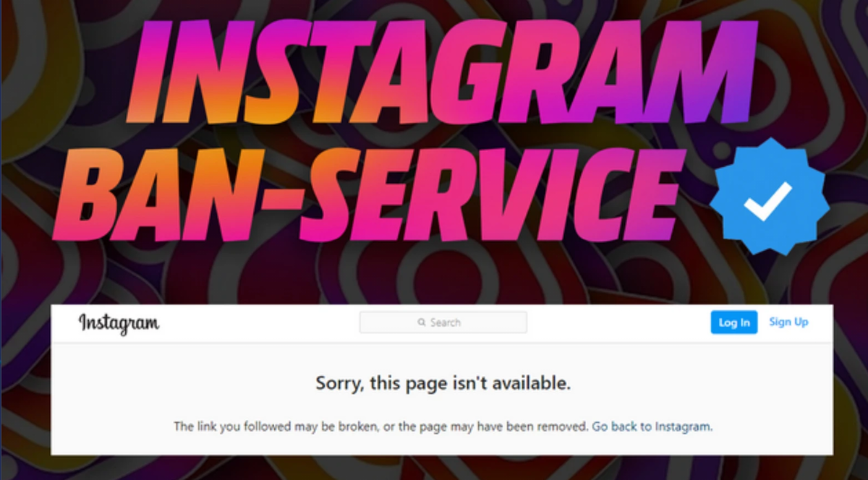Click "Sorry, this page isn't available." heading
The width and height of the screenshot is (868, 480).
tap(443, 383)
